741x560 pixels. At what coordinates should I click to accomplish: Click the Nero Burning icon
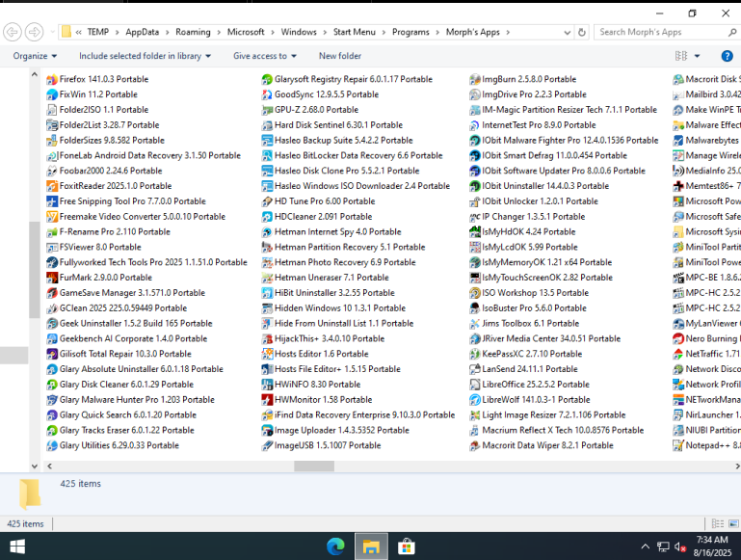[x=678, y=338]
